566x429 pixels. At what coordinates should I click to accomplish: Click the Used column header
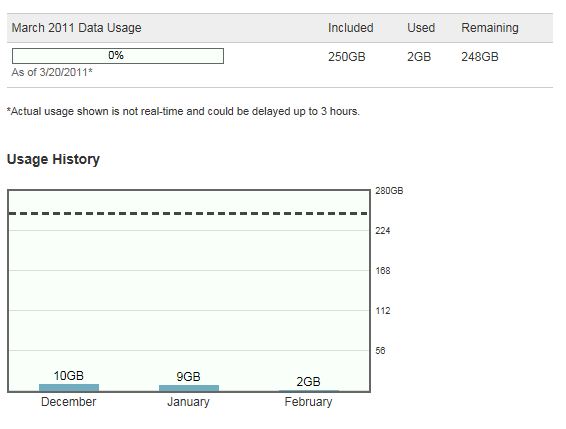tap(421, 28)
